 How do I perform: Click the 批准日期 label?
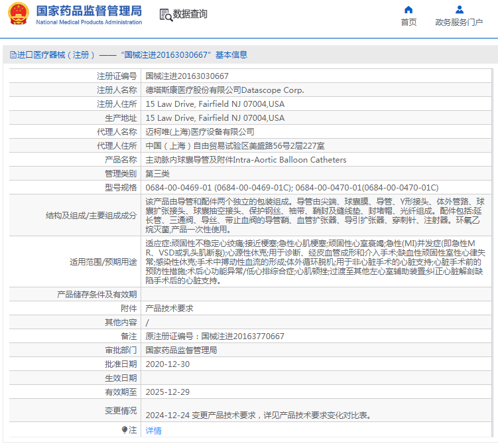(121, 364)
